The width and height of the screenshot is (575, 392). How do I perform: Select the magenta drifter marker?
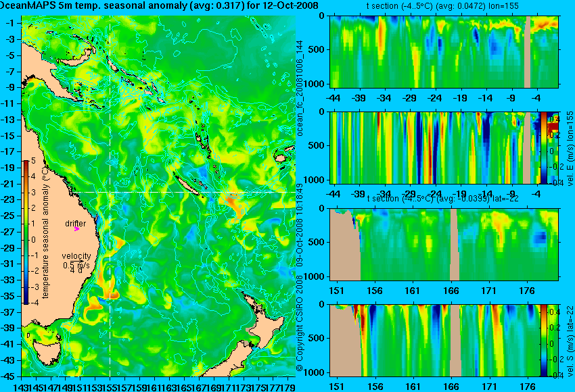76,228
